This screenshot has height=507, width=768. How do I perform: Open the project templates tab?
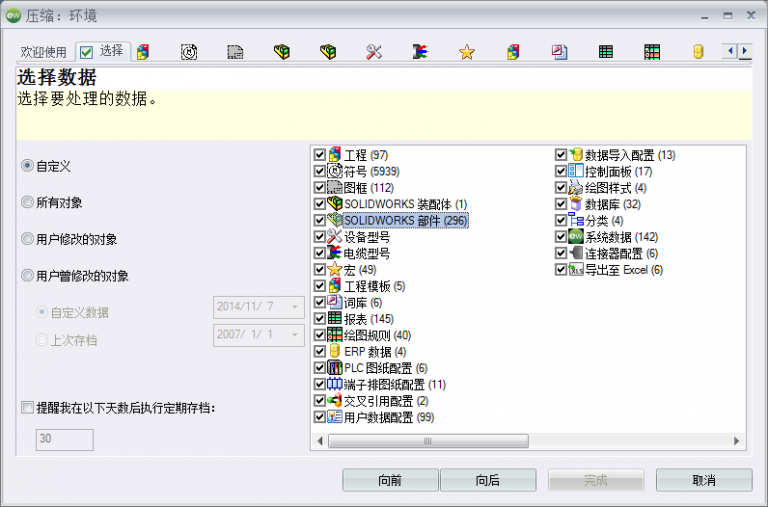pyautogui.click(x=513, y=52)
